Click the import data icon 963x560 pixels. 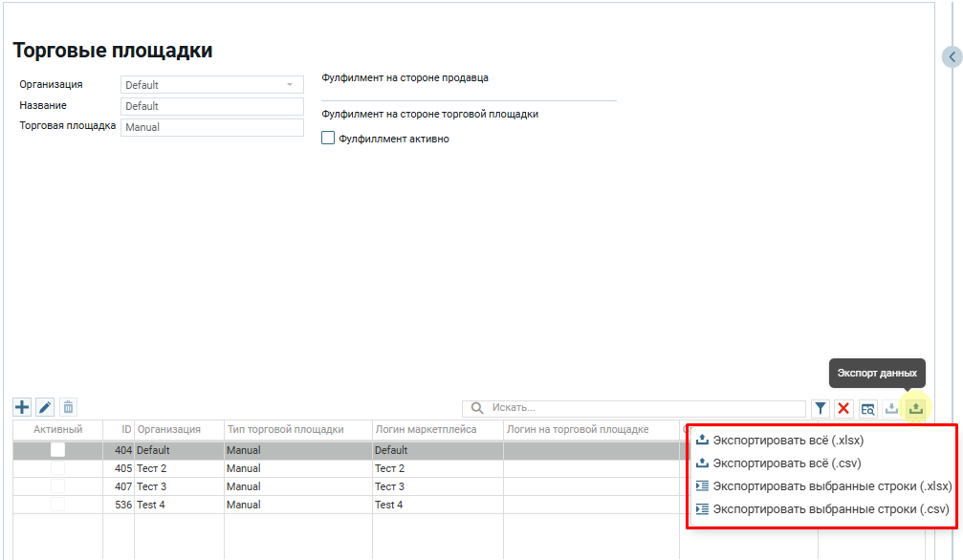[x=891, y=409]
